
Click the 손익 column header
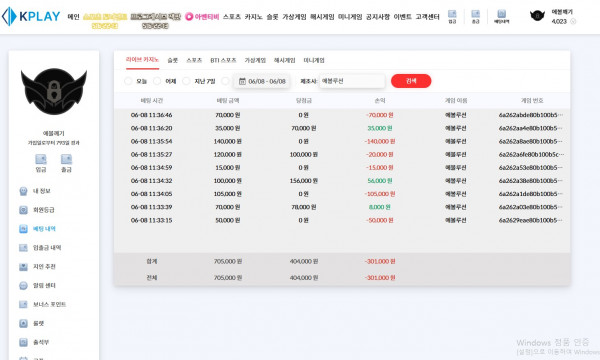(x=380, y=101)
